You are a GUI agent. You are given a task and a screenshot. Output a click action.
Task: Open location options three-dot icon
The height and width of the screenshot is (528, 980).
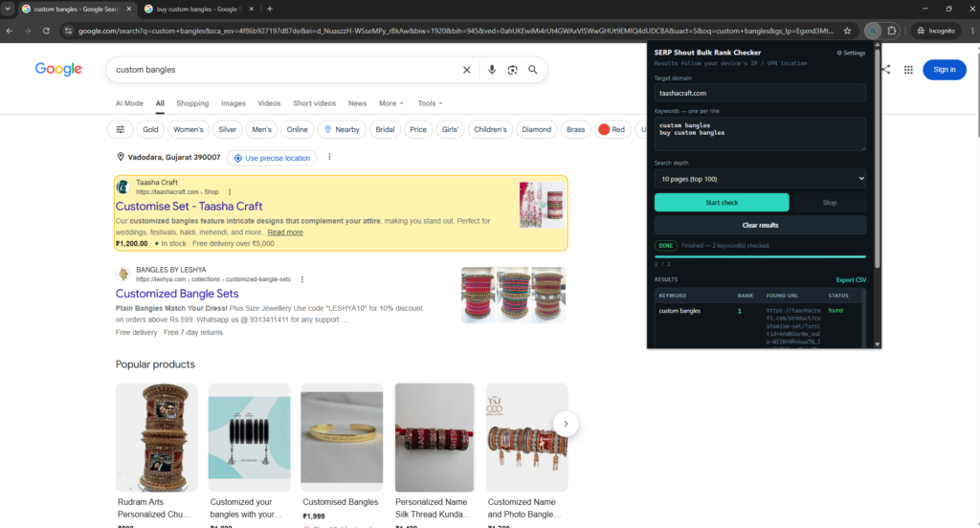[x=329, y=158]
